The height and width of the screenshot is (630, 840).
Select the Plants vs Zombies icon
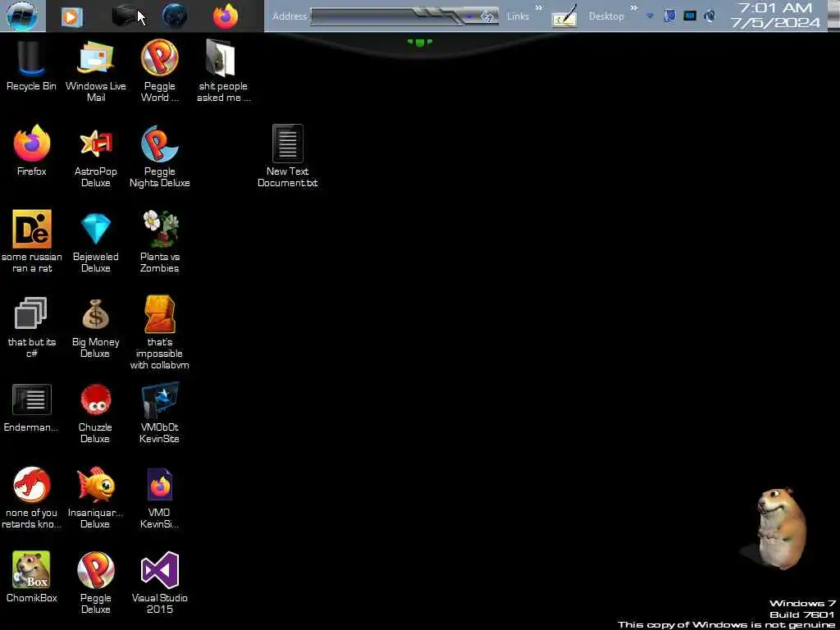point(160,241)
